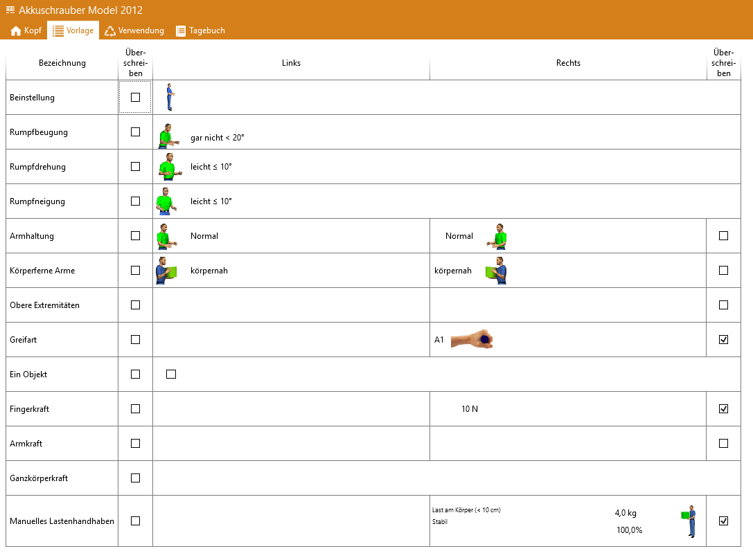This screenshot has width=753, height=560.
Task: Toggle the Ein Objekt checkbox in Links column
Action: coord(171,374)
